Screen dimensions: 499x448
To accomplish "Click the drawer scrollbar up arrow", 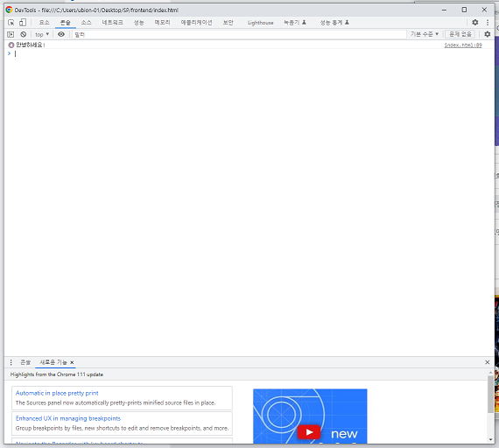I will point(491,372).
